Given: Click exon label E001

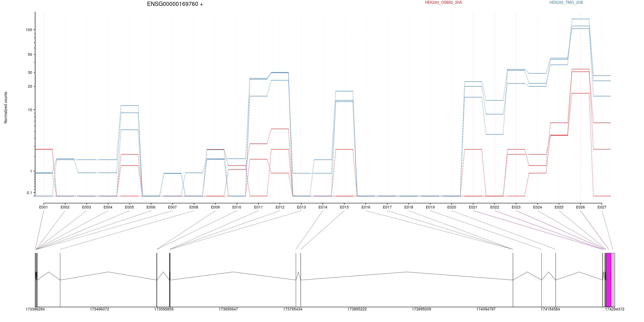Looking at the screenshot, I should pos(43,207).
